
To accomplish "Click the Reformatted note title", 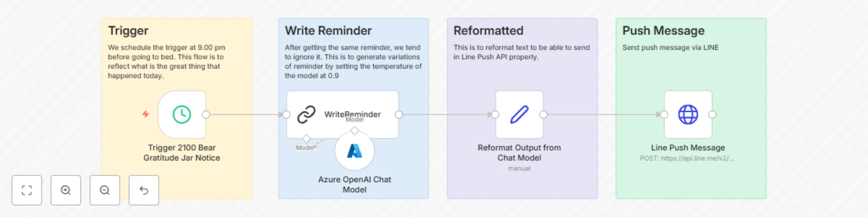I will pyautogui.click(x=488, y=31).
